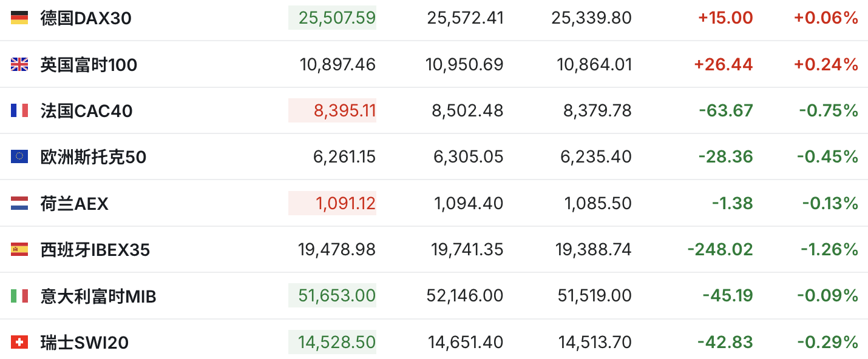Screen dimensions: 868x359
Task: Click the France flag icon
Action: point(19,110)
